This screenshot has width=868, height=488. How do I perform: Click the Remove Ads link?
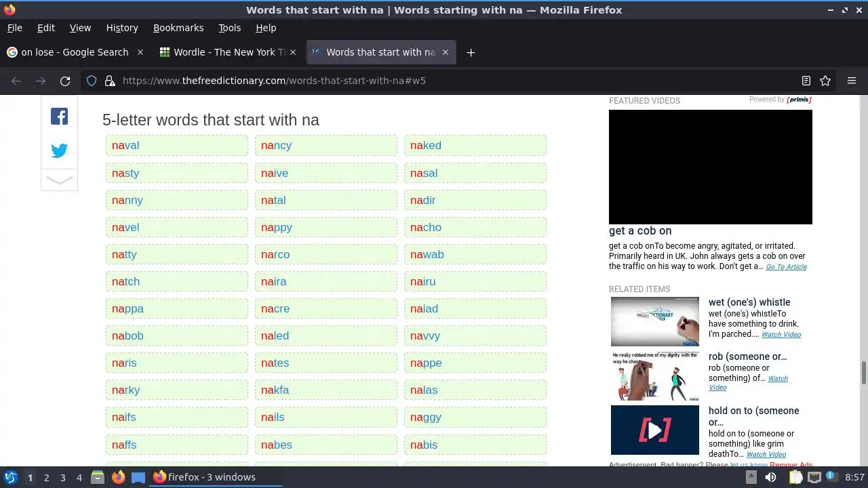click(791, 465)
